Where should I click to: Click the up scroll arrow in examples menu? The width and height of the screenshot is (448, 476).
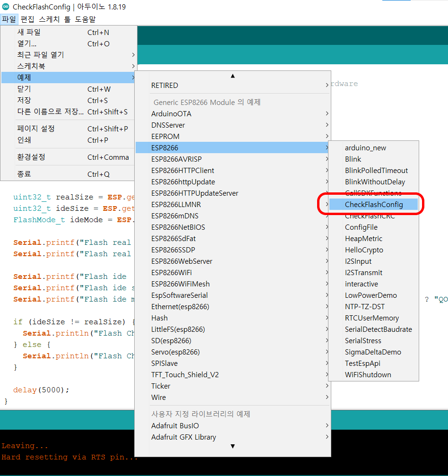click(233, 76)
